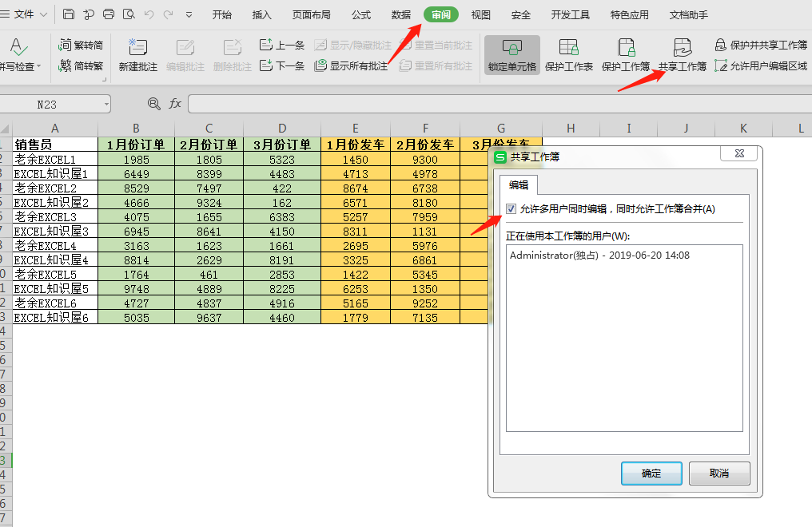Convert simplified to traditional (简转繁)

tap(81, 65)
